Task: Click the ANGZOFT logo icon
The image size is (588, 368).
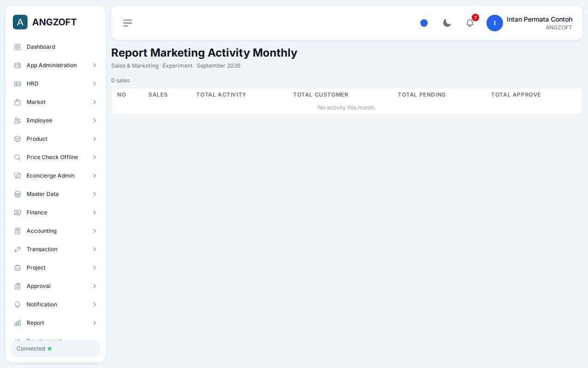Action: (20, 22)
